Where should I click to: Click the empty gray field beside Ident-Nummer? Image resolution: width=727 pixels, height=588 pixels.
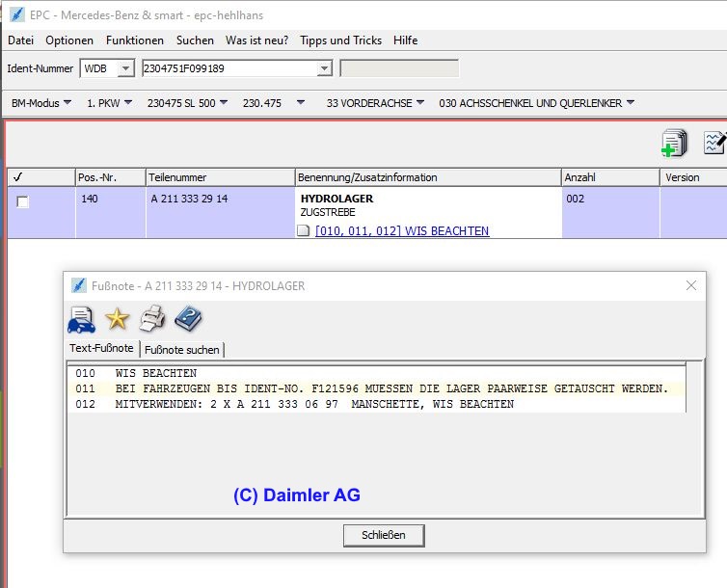[x=399, y=68]
